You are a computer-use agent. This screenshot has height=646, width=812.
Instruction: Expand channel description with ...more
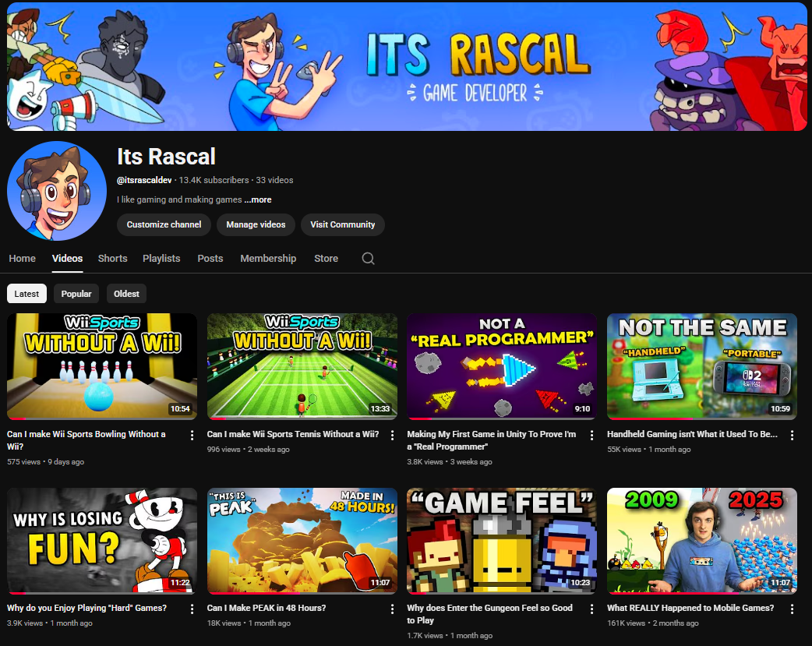[x=258, y=199]
